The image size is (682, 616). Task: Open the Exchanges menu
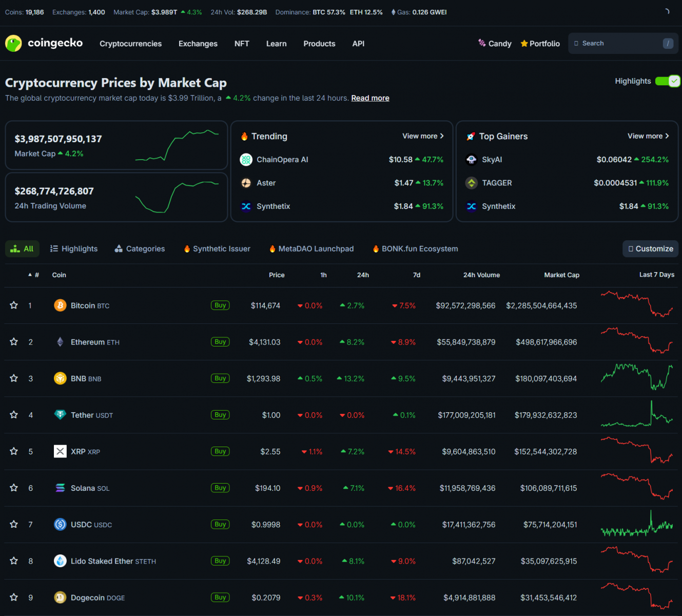[x=198, y=44]
